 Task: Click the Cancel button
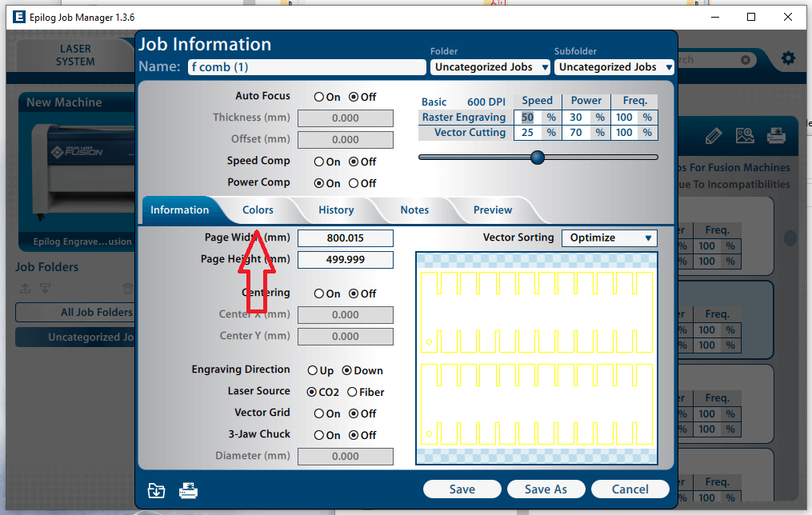coord(630,489)
